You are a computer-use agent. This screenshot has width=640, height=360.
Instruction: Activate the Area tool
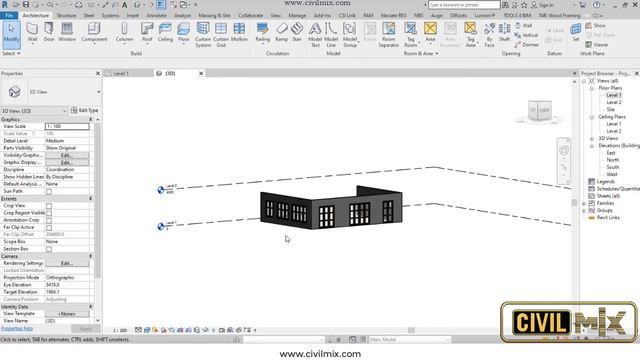pyautogui.click(x=430, y=33)
